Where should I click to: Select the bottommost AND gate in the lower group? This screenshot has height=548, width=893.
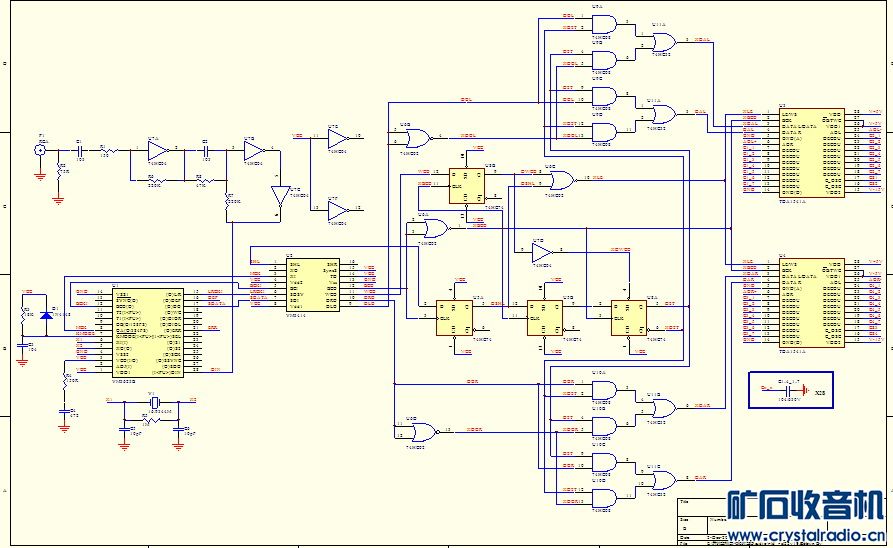[604, 498]
